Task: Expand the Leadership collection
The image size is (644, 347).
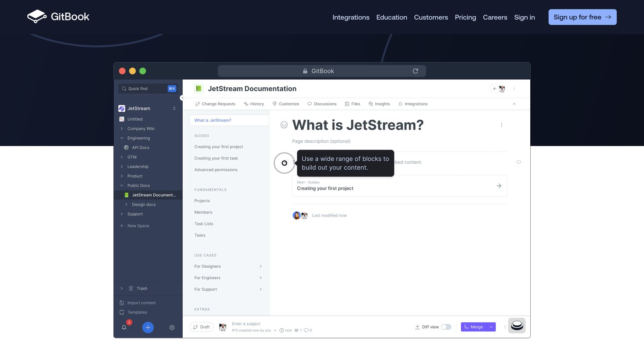Action: [122, 167]
